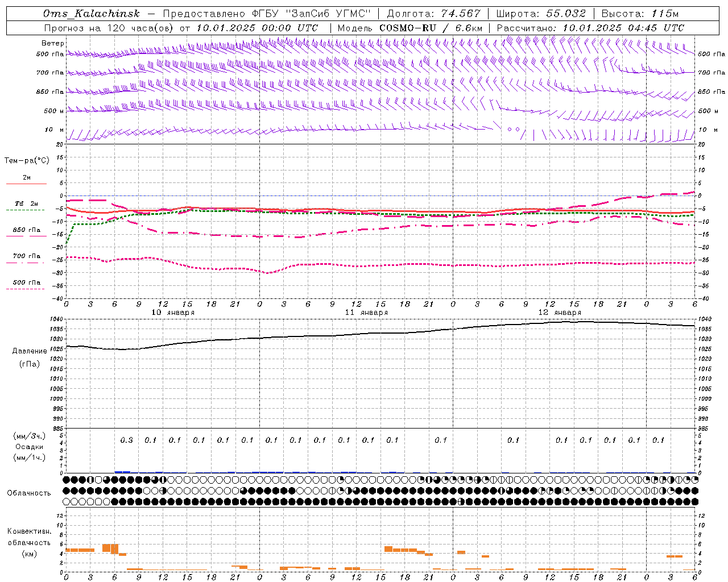Image resolution: width=728 pixels, height=582 pixels.
Task: Click the 'Осадки' precipitation label
Action: 30,447
